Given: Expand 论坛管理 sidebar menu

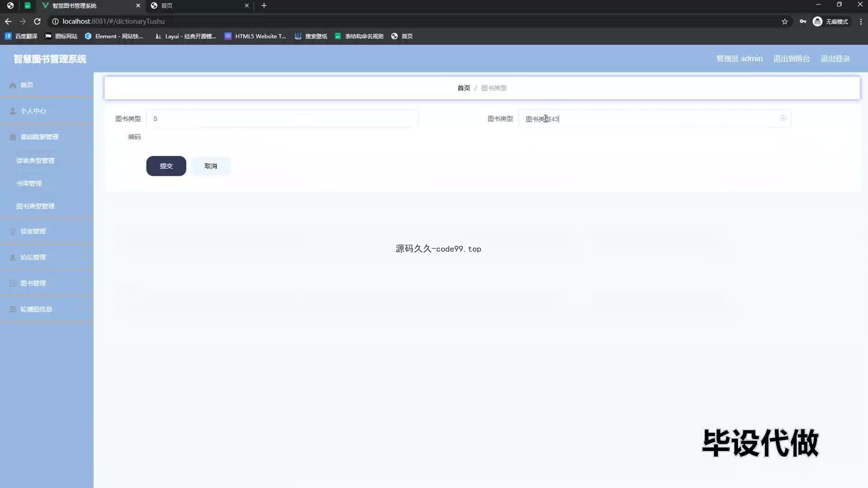Looking at the screenshot, I should pyautogui.click(x=47, y=257).
